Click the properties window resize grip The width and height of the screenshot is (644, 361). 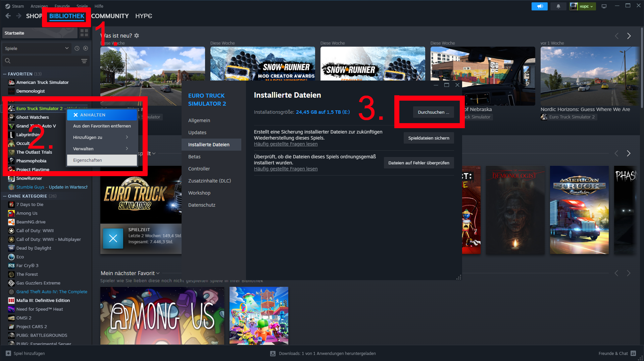click(459, 277)
